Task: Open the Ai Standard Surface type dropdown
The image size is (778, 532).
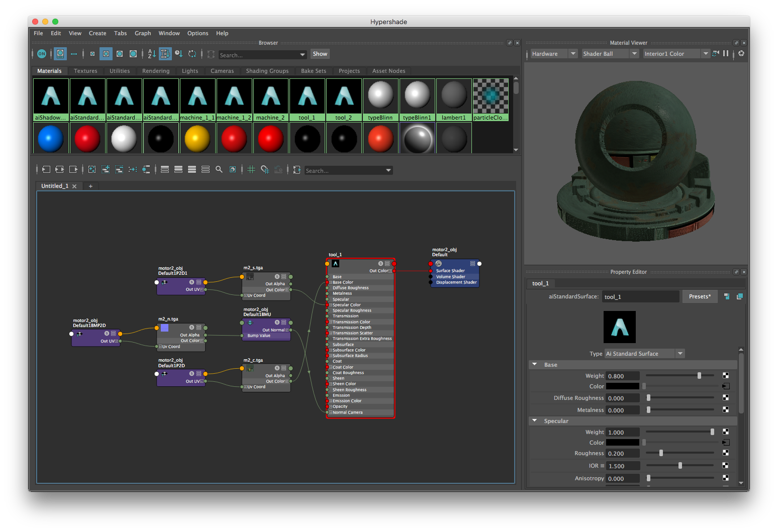Action: pyautogui.click(x=644, y=354)
